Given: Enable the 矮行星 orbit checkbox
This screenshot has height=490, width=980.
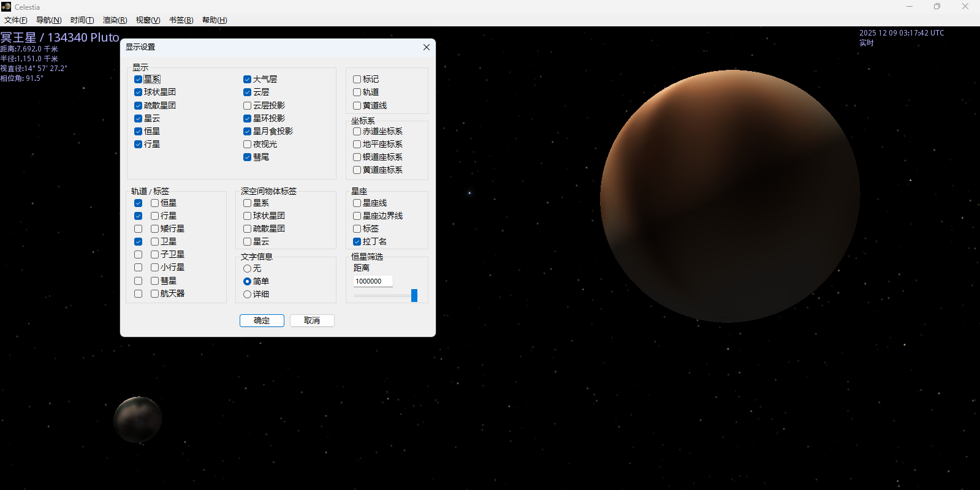Looking at the screenshot, I should [x=138, y=229].
